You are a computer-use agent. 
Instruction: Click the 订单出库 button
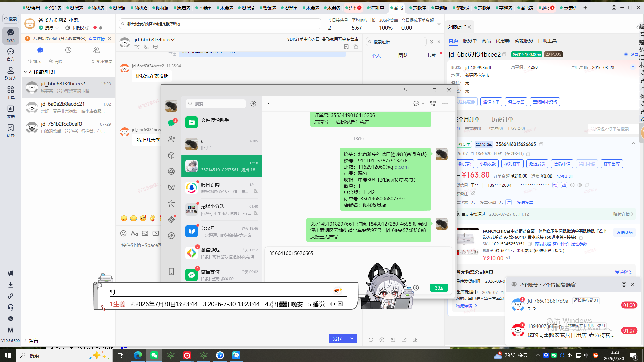click(612, 164)
